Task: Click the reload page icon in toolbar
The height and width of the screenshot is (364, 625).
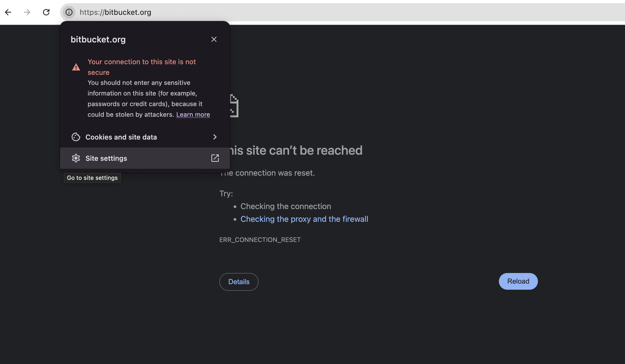Action: pyautogui.click(x=46, y=12)
